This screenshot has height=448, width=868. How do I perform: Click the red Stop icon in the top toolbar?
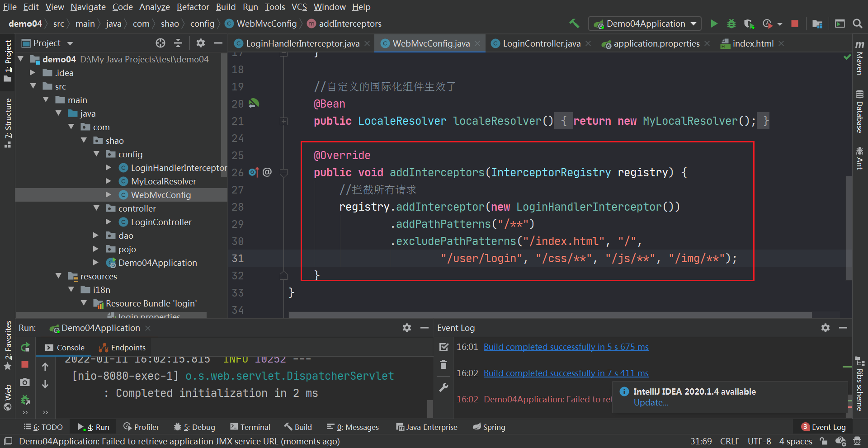[794, 24]
